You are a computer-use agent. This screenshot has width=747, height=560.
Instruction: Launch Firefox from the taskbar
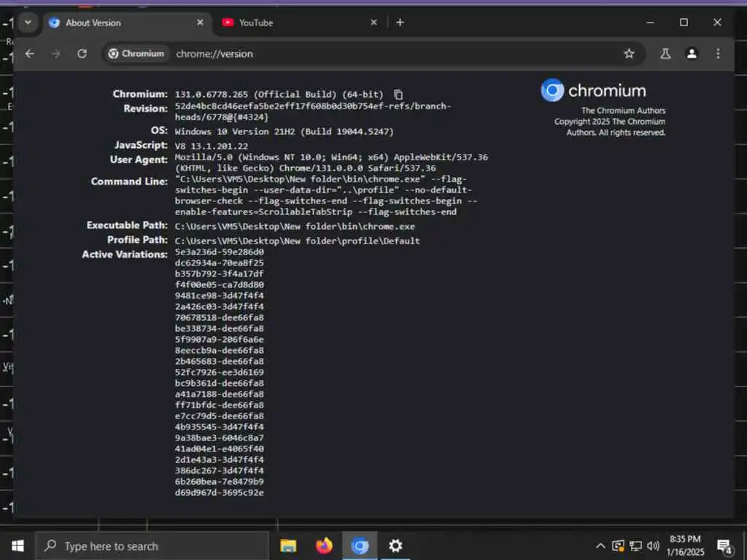(324, 545)
